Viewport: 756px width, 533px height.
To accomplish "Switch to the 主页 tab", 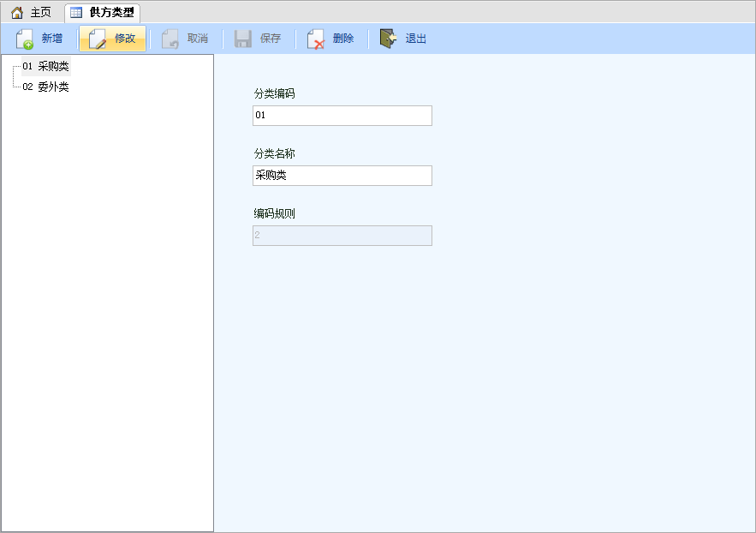I will pos(32,13).
